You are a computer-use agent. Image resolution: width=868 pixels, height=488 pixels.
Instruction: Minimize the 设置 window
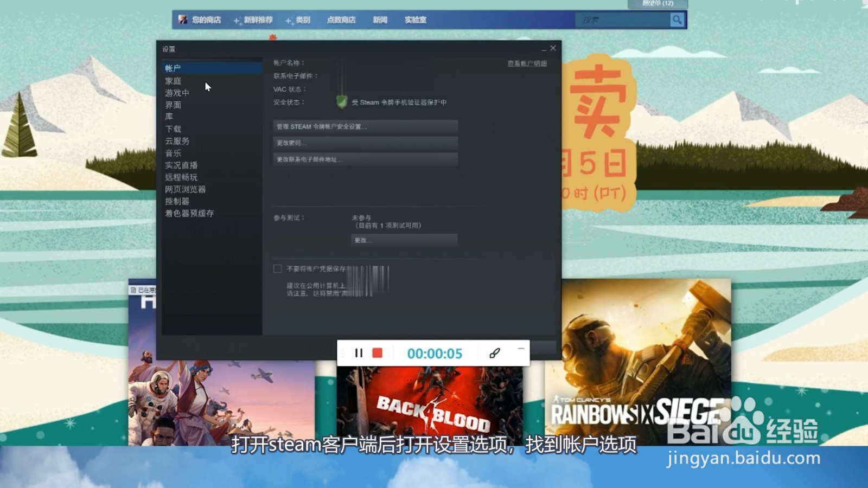coord(544,49)
